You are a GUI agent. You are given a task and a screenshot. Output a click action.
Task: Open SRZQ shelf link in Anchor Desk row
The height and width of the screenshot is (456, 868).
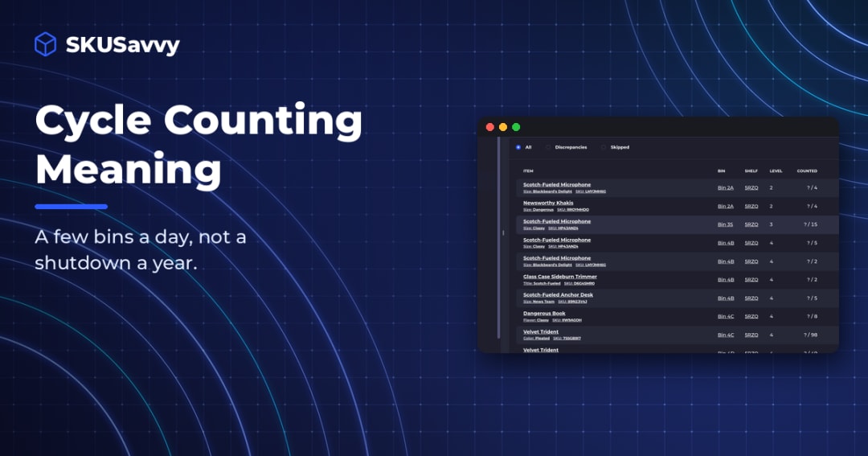coord(751,298)
